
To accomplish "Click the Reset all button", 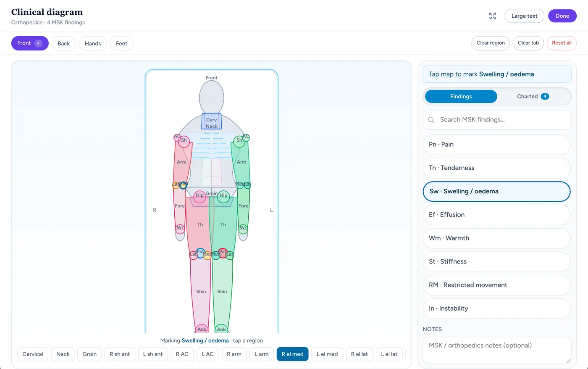I will pyautogui.click(x=562, y=43).
